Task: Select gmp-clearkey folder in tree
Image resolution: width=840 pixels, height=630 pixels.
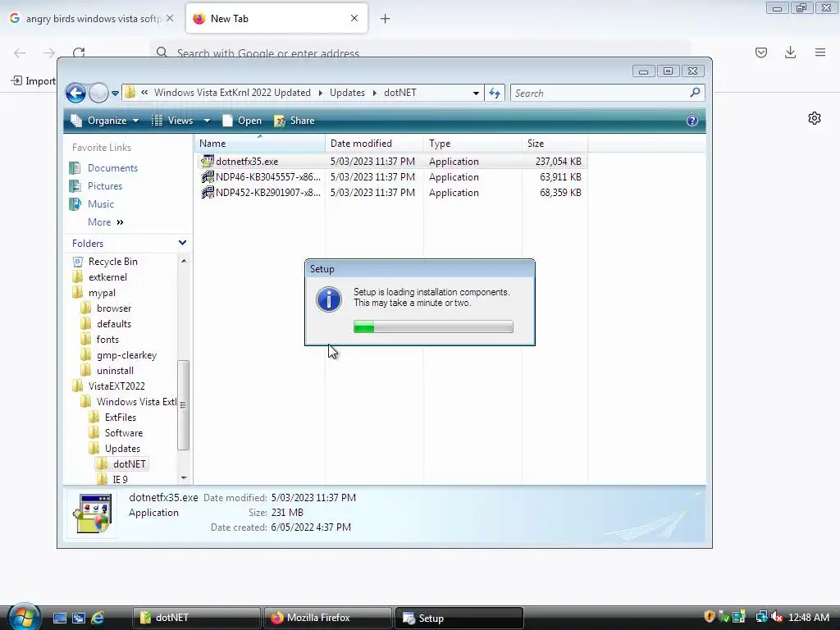Action: [x=127, y=355]
